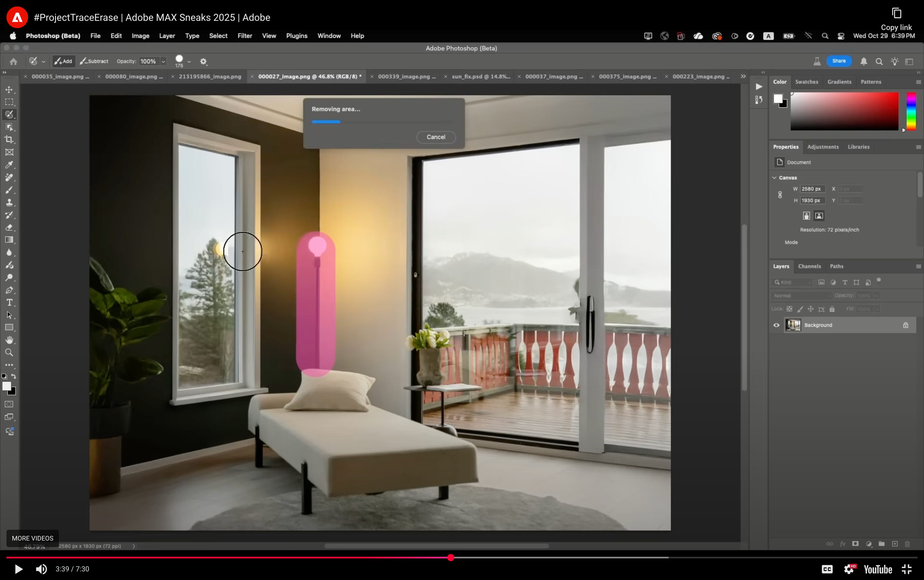Select the Zoom tool
924x580 pixels.
pos(9,352)
